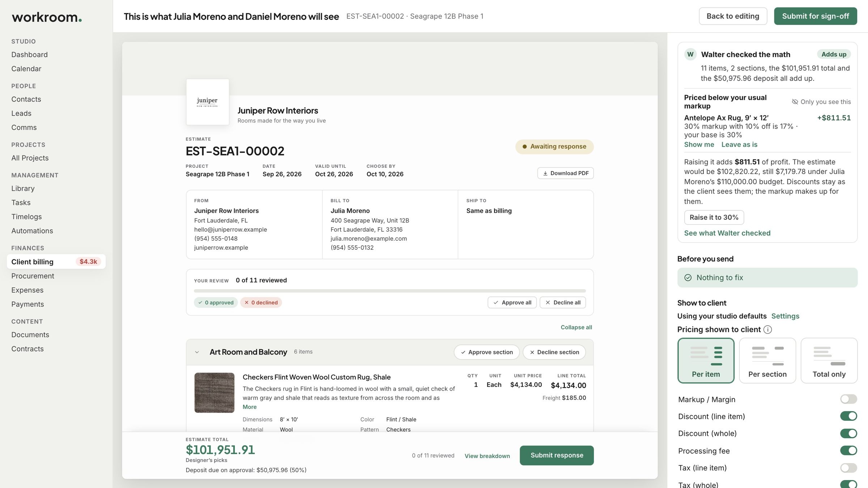Screen dimensions: 868x488
Task: Click the EST-SEA1-00002 estimate heading
Action: point(235,151)
